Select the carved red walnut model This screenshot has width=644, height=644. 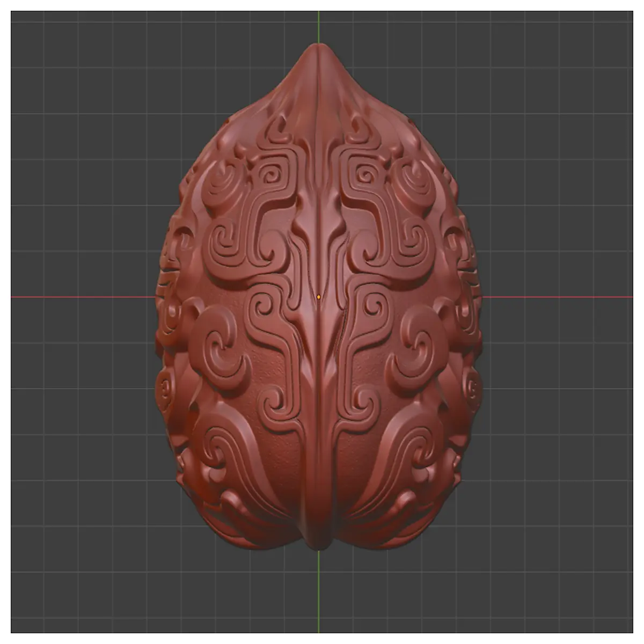(x=319, y=297)
